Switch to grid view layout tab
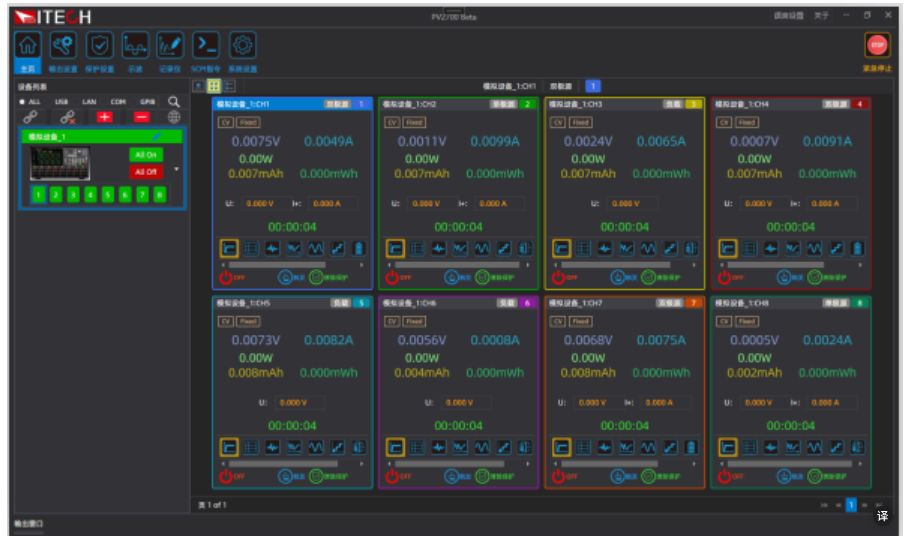911x545 pixels. click(213, 87)
